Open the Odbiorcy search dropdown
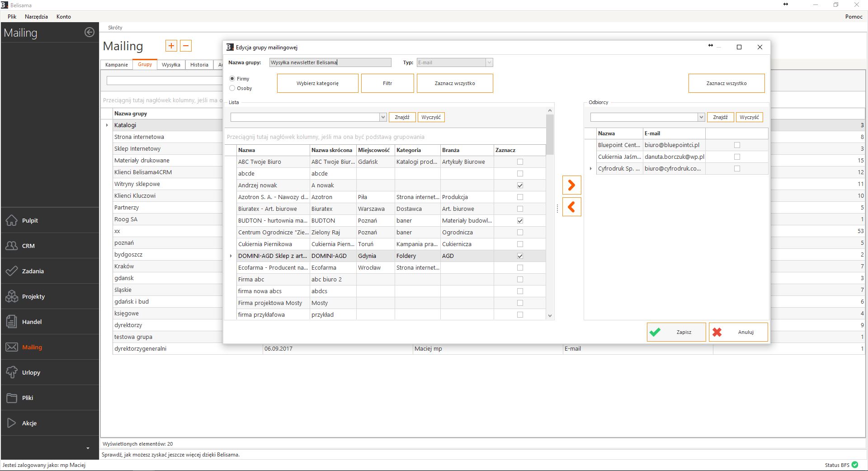Viewport: 868px width, 471px height. [701, 117]
